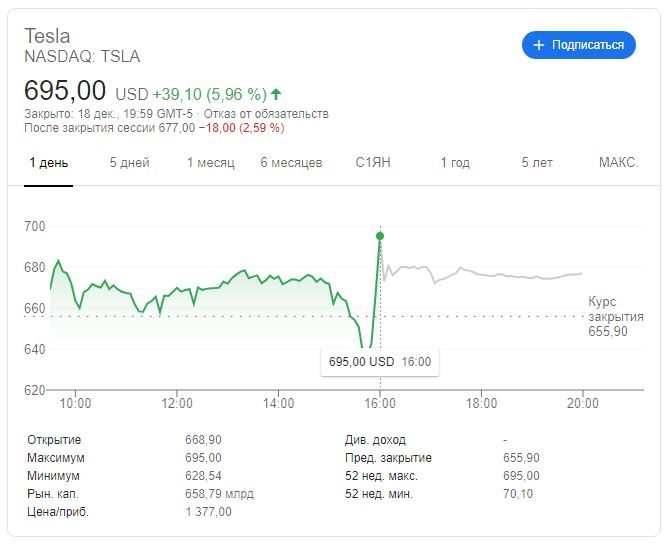This screenshot has height=546, width=669.
Task: Click the Курс закрытия 655,90 label
Action: 614,316
